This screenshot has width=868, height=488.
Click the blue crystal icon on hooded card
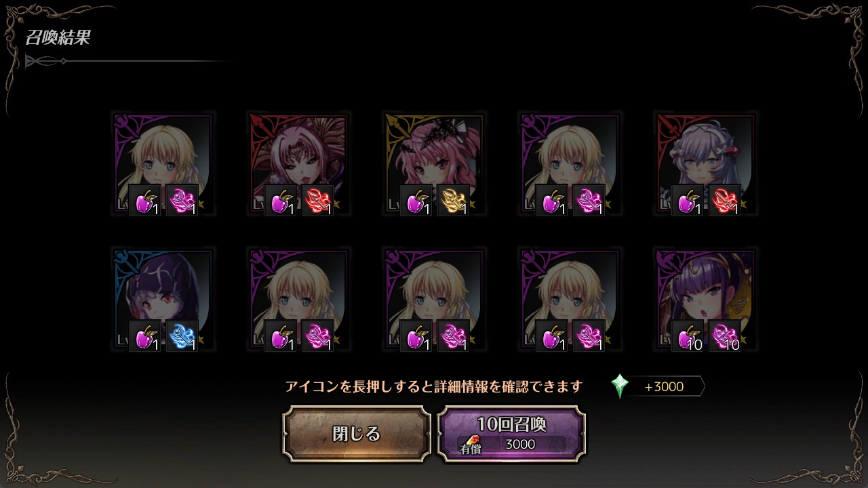[182, 336]
